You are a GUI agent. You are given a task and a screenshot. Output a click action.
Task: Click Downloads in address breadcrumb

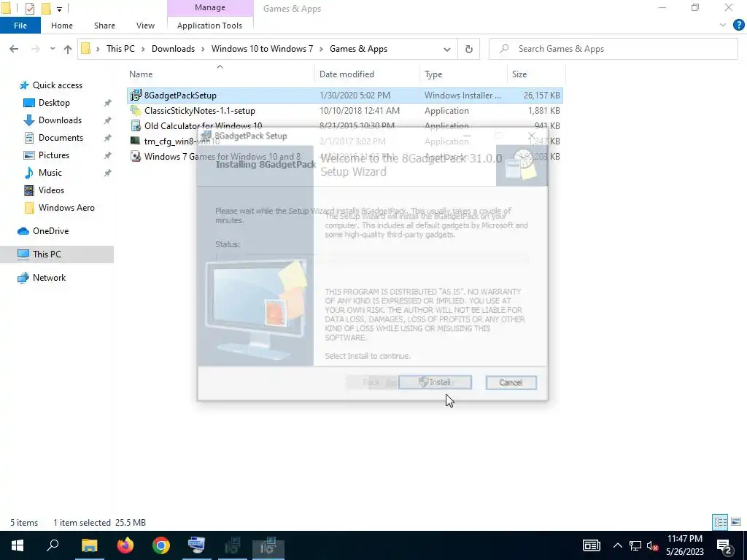(x=173, y=49)
